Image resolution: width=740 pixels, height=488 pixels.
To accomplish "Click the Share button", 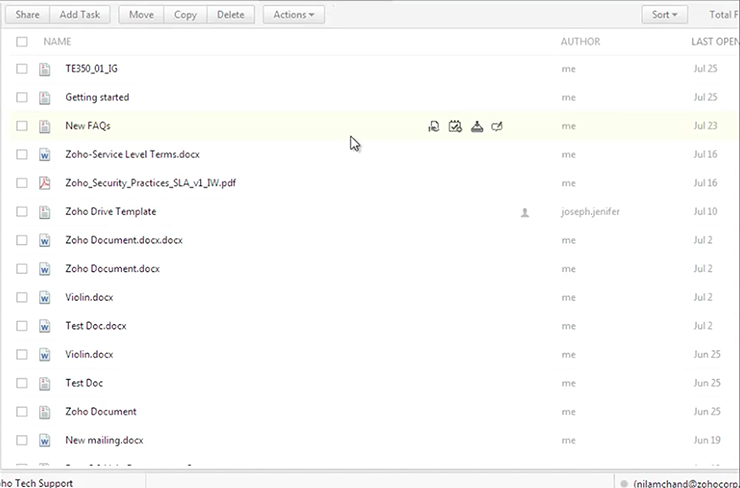I will (x=27, y=15).
